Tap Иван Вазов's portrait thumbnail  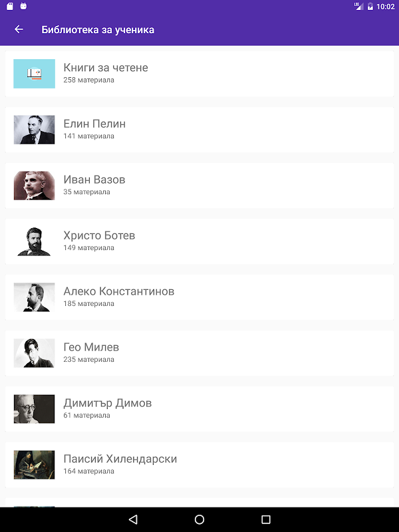tap(34, 185)
